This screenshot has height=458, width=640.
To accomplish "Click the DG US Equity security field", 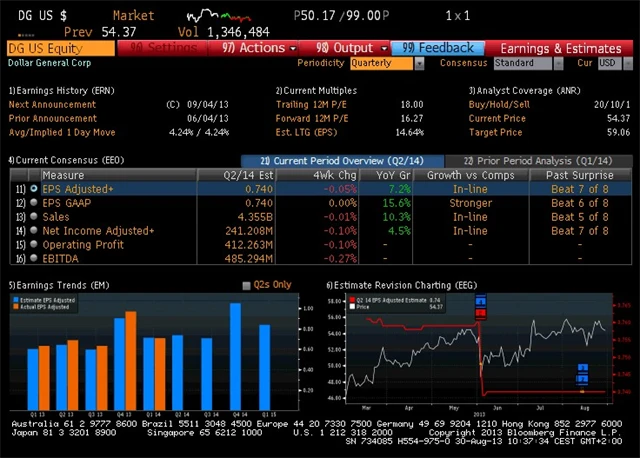I will coord(58,48).
